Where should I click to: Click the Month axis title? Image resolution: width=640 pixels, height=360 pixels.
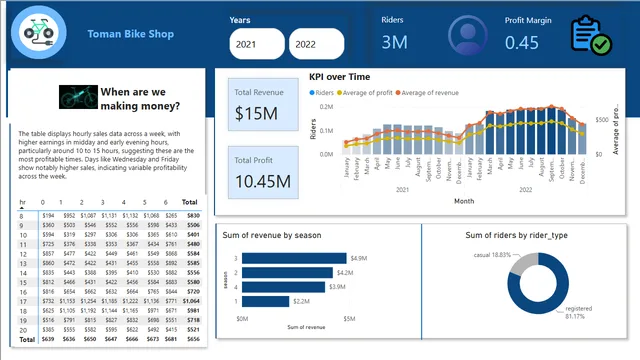(464, 201)
